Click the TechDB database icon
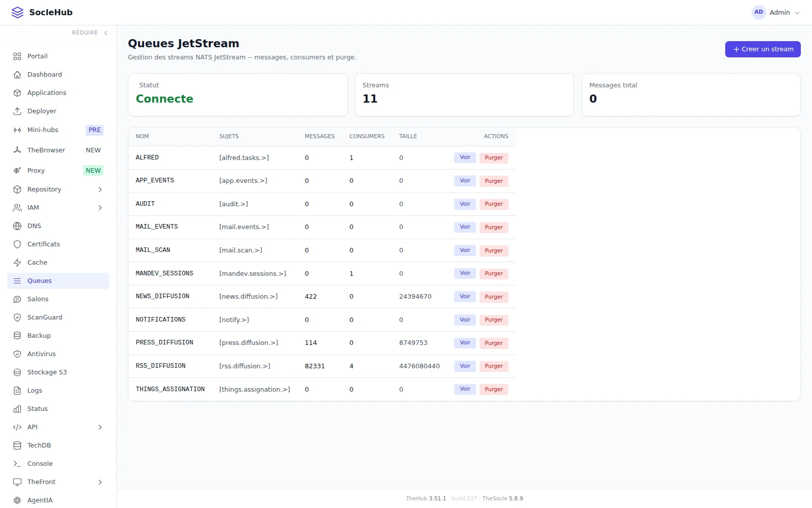The width and height of the screenshot is (812, 508). pyautogui.click(x=17, y=446)
